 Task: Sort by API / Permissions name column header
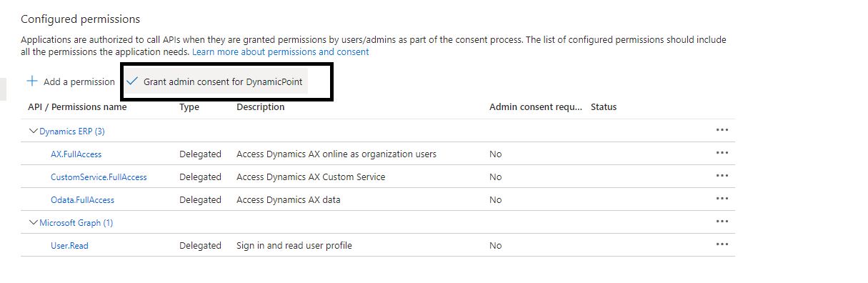(77, 107)
